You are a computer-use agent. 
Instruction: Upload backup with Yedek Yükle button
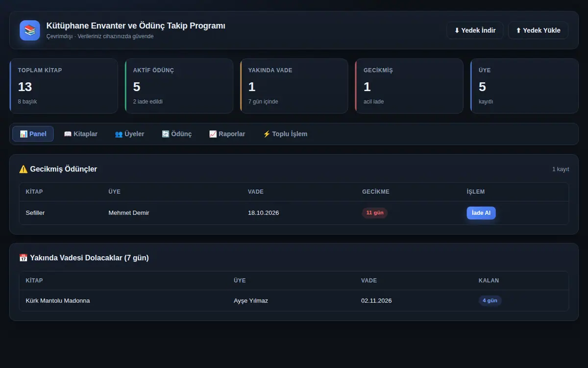[x=538, y=30]
